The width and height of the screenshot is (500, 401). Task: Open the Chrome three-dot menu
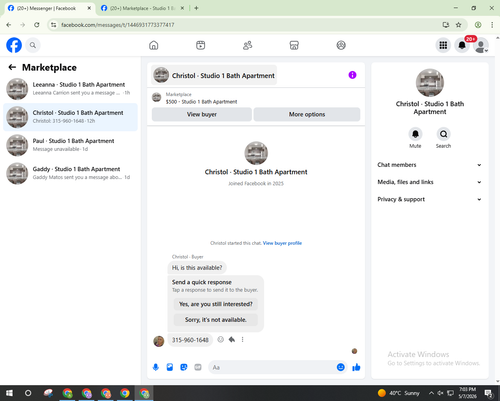(x=492, y=25)
